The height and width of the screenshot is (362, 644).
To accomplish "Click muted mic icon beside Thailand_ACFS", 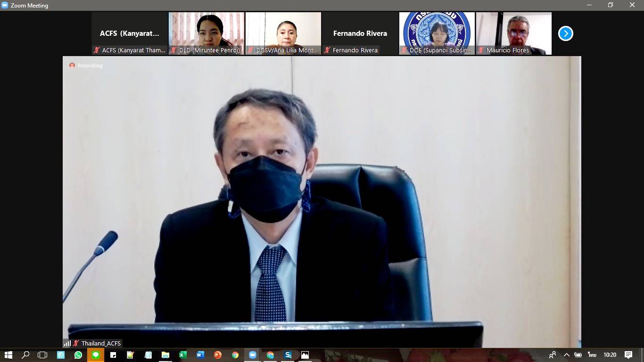I will [x=75, y=343].
